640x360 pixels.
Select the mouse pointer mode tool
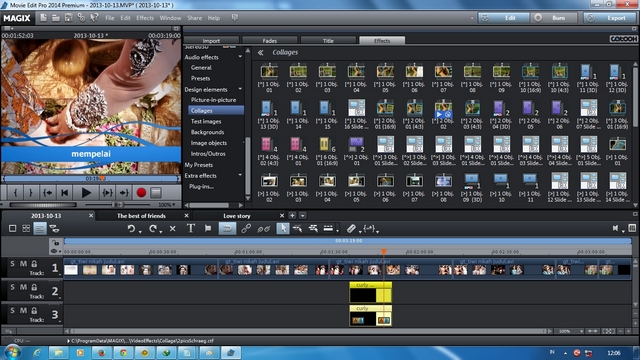[x=282, y=229]
